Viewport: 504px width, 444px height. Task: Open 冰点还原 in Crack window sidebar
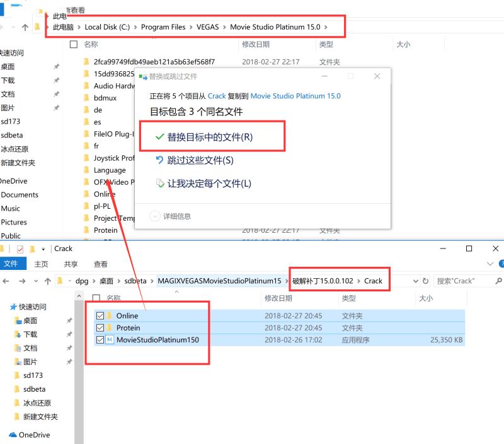pos(33,403)
